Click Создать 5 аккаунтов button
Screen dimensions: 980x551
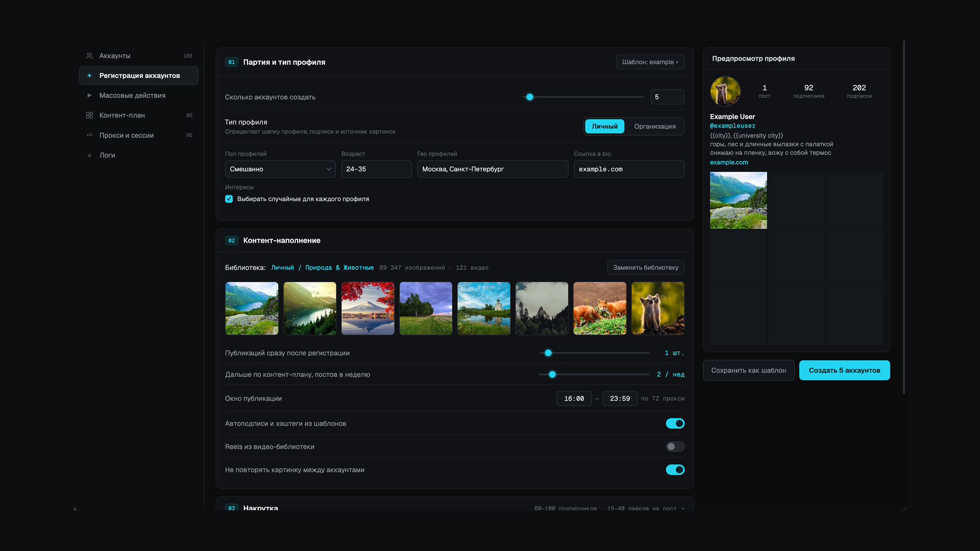(x=844, y=370)
